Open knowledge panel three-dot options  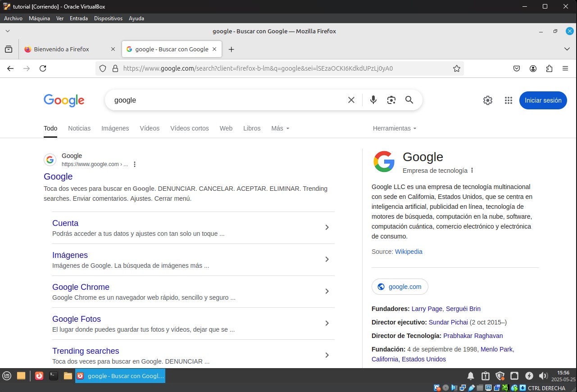coord(472,171)
